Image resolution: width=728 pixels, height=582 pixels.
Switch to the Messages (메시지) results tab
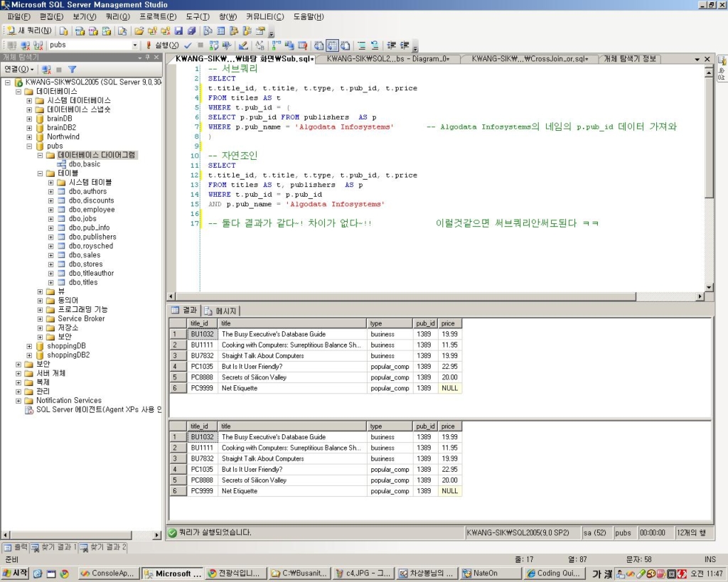(x=221, y=311)
